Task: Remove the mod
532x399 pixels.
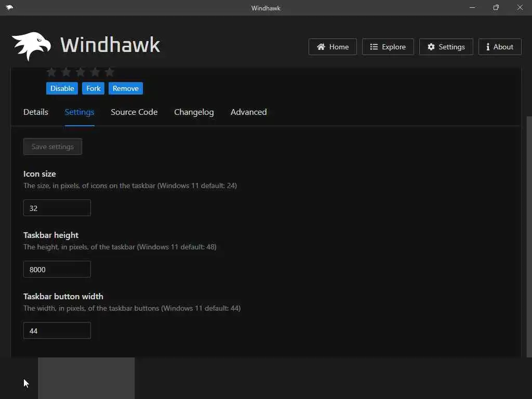Action: pyautogui.click(x=126, y=88)
